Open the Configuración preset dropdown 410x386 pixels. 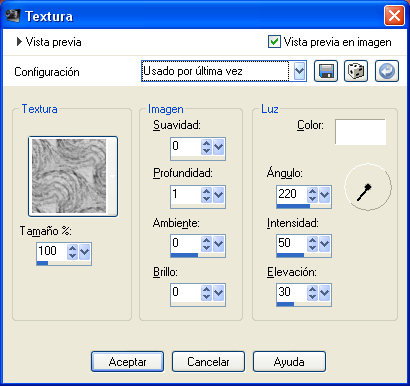point(299,71)
